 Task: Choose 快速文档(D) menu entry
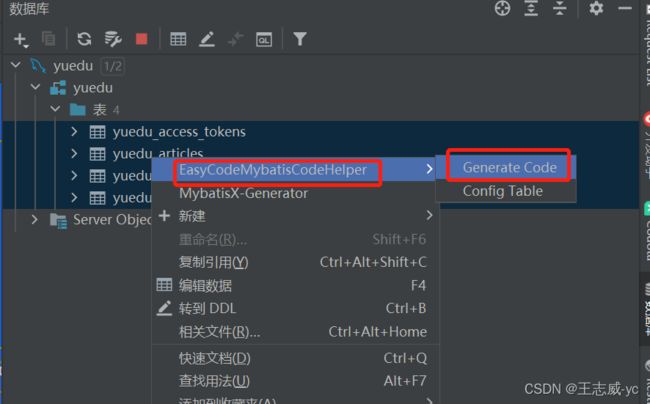click(294, 358)
